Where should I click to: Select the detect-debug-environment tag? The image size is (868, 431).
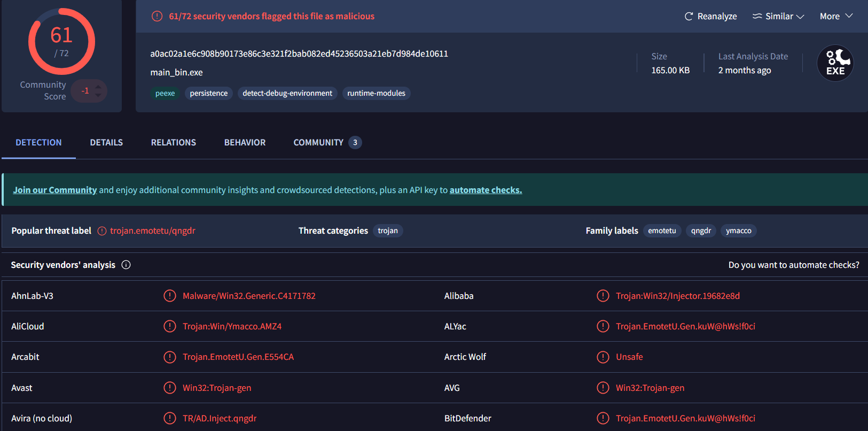click(x=287, y=93)
